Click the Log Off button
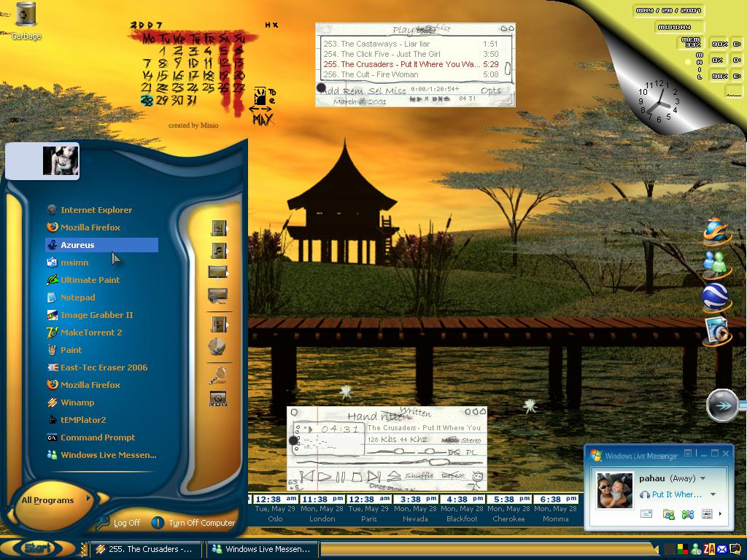 coord(120,522)
